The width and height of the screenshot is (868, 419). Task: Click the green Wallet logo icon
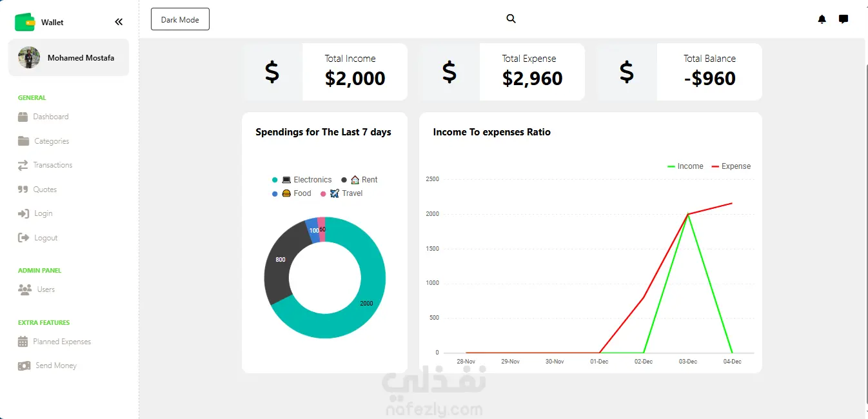(25, 22)
